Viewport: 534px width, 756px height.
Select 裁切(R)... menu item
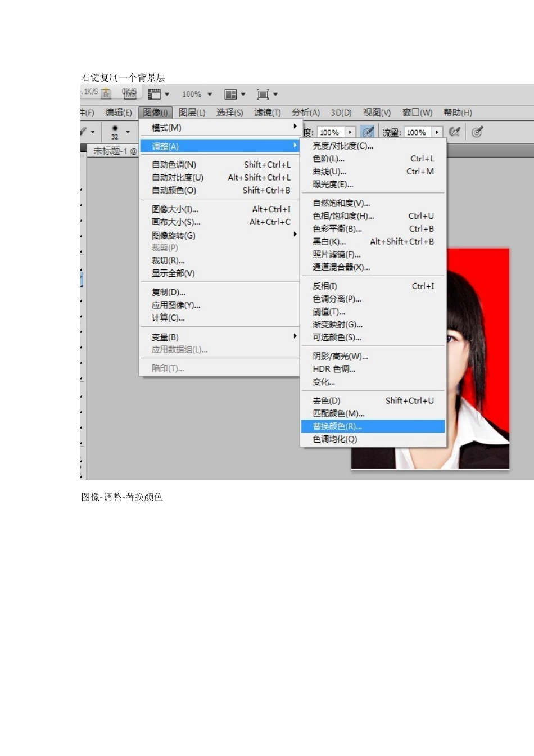point(220,260)
